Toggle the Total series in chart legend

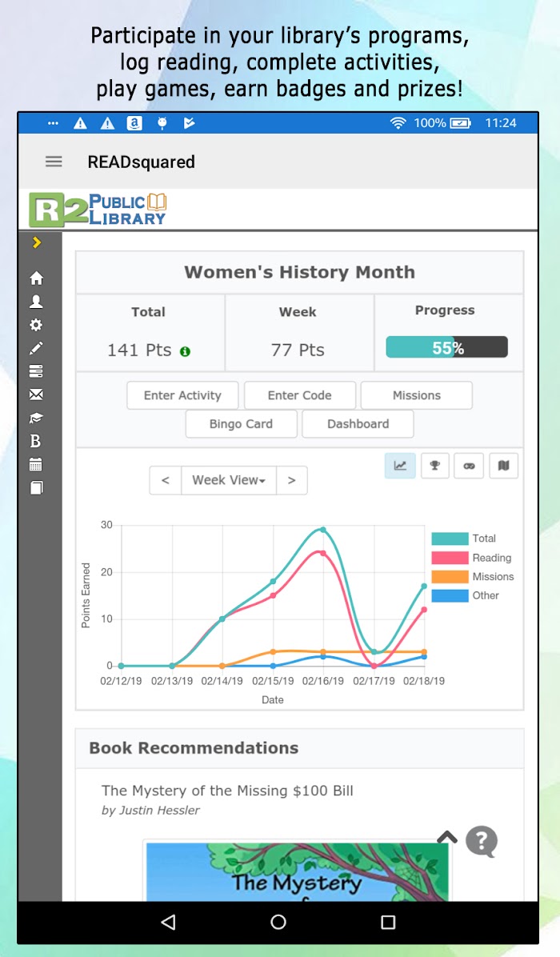[x=464, y=539]
